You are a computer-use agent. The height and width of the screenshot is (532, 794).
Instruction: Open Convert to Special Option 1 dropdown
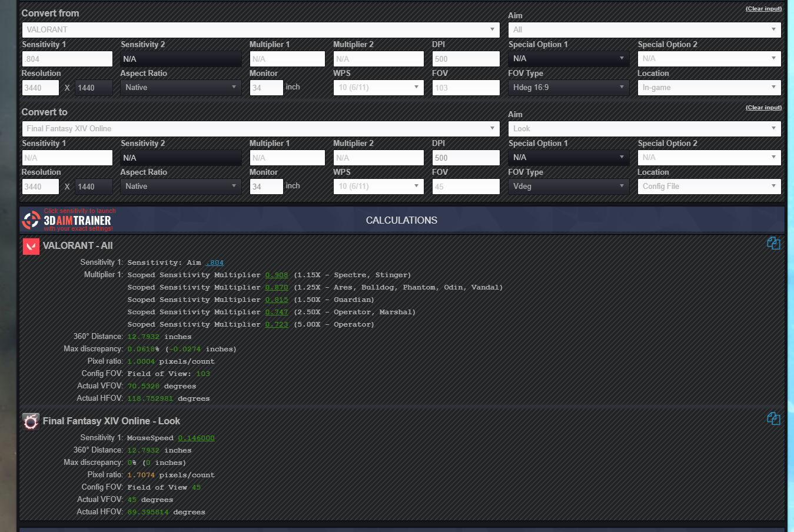point(569,157)
